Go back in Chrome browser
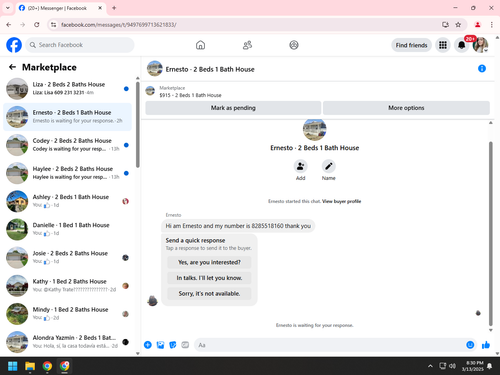This screenshot has height=375, width=500. point(9,25)
